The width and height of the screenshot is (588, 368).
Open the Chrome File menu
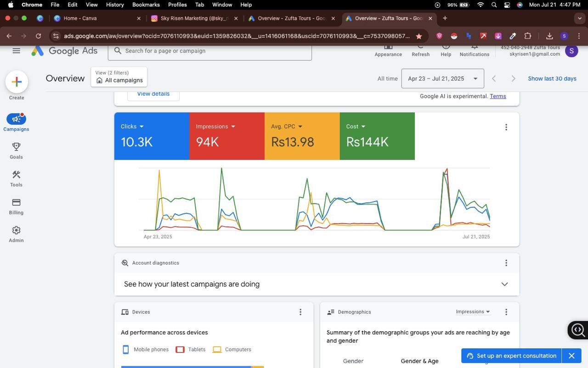[55, 5]
